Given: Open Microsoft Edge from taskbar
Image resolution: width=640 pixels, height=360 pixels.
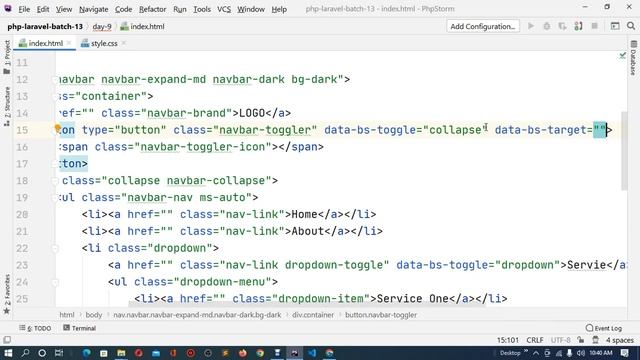Looking at the screenshot, I should pyautogui.click(x=87, y=353).
